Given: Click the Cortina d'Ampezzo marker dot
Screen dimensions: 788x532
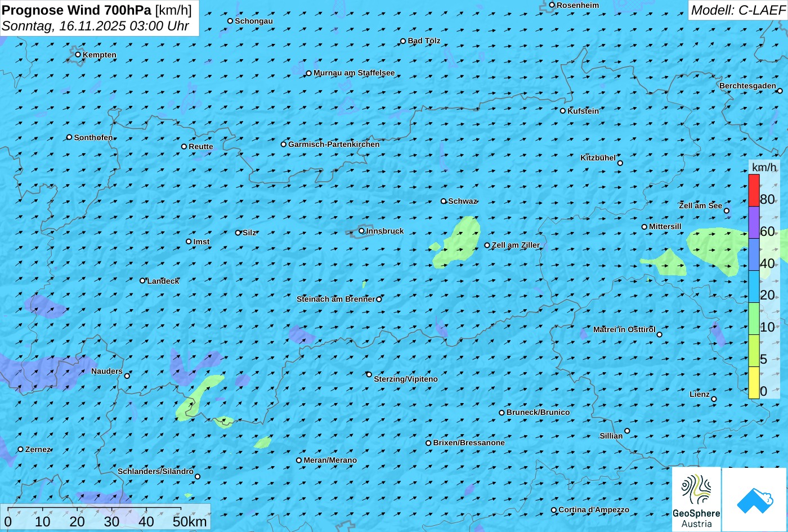Looking at the screenshot, I should tap(553, 510).
